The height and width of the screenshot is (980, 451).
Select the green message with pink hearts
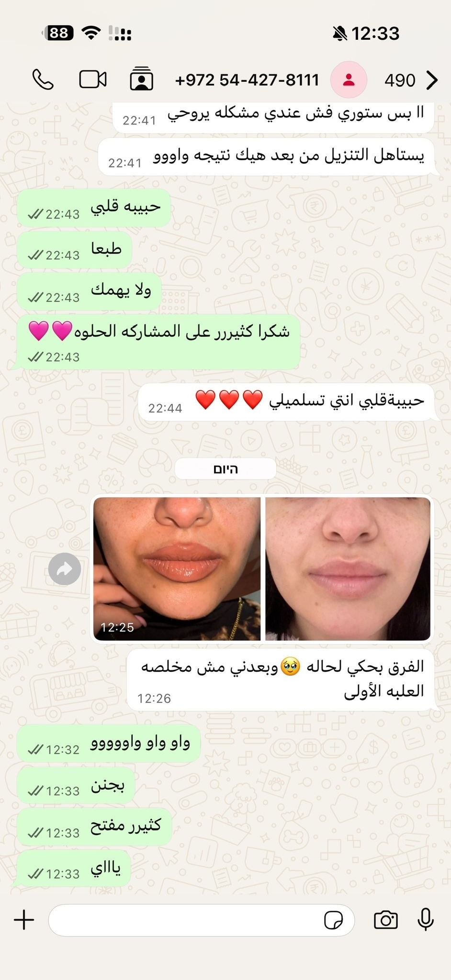(158, 342)
